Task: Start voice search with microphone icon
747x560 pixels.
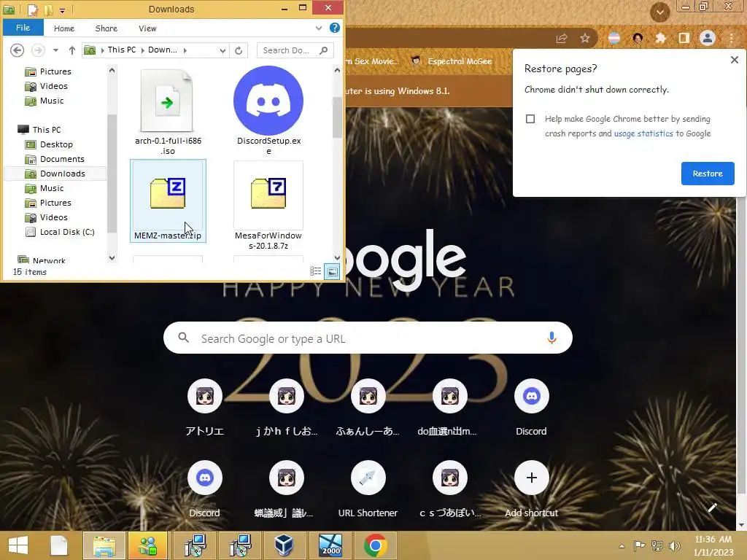Action: [x=551, y=338]
